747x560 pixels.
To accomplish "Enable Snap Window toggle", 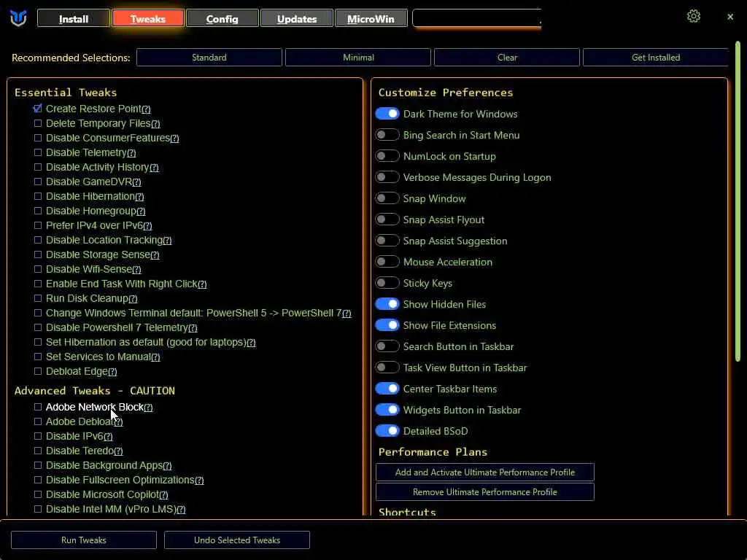I will [387, 198].
